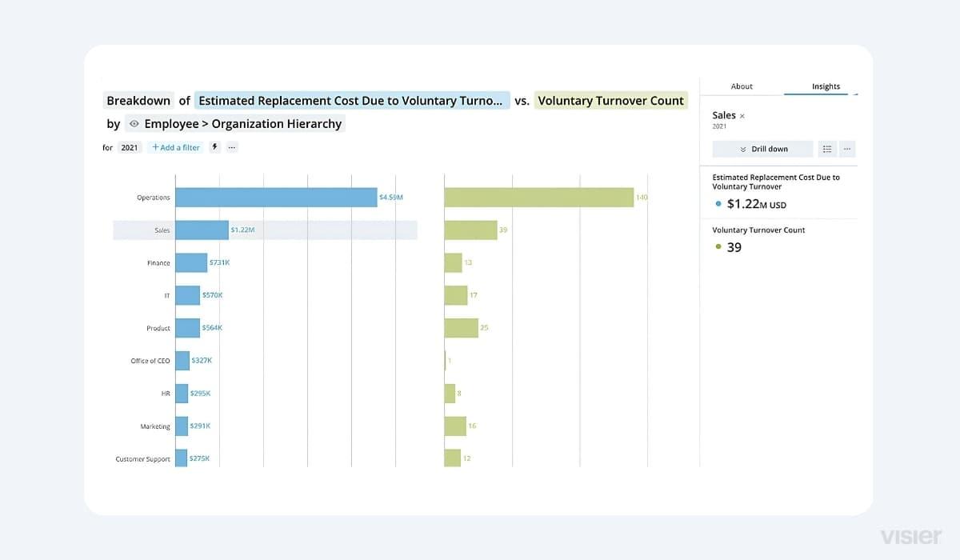960x560 pixels.
Task: Click the Marketing blue cost bar
Action: tap(182, 426)
